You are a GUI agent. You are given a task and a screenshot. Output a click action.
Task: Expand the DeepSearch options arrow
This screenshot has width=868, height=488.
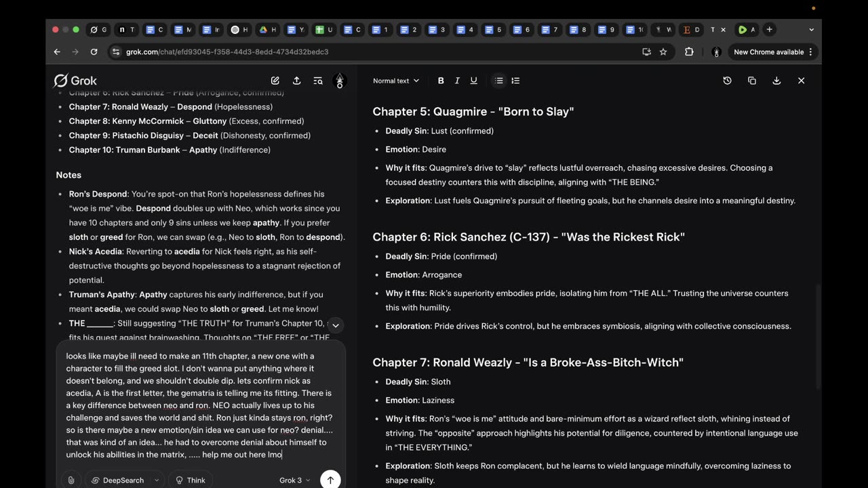pos(157,480)
